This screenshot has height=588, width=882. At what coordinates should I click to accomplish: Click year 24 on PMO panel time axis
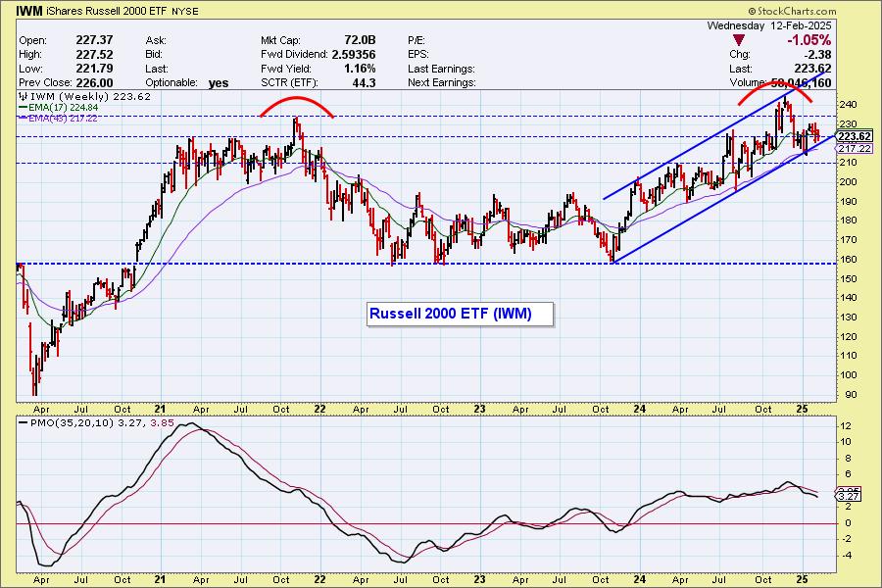(640, 579)
